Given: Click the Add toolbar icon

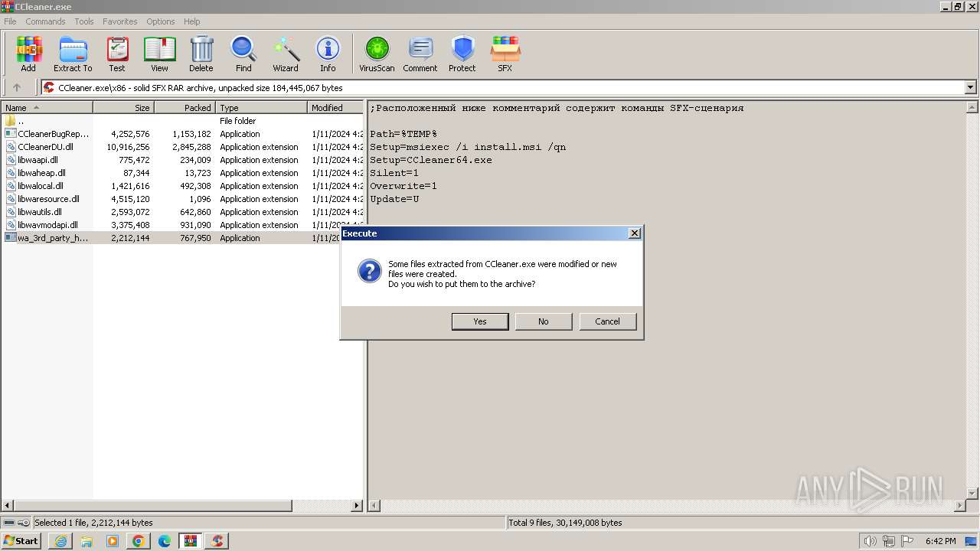Looking at the screenshot, I should click(28, 54).
